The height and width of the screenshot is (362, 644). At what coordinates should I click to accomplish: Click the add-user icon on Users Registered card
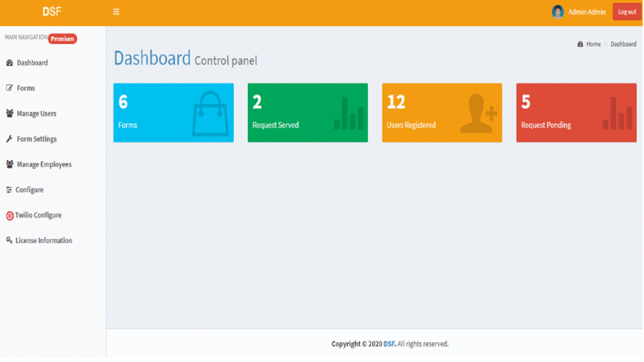[x=478, y=114]
